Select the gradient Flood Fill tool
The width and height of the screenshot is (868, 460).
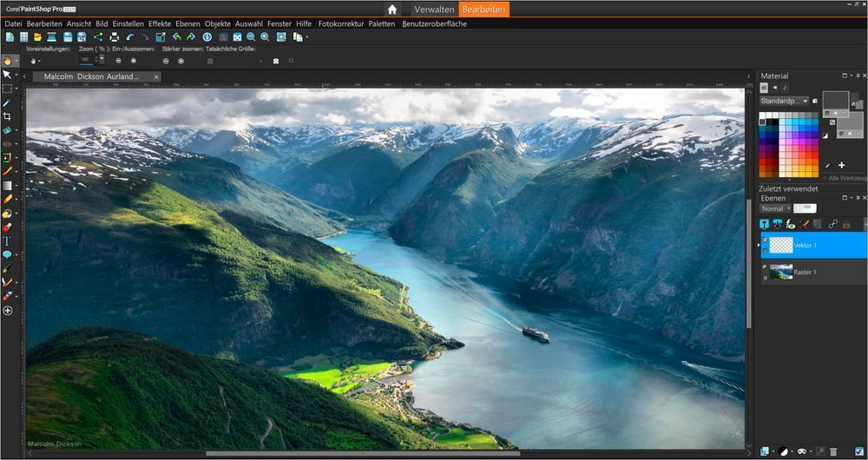tap(7, 186)
